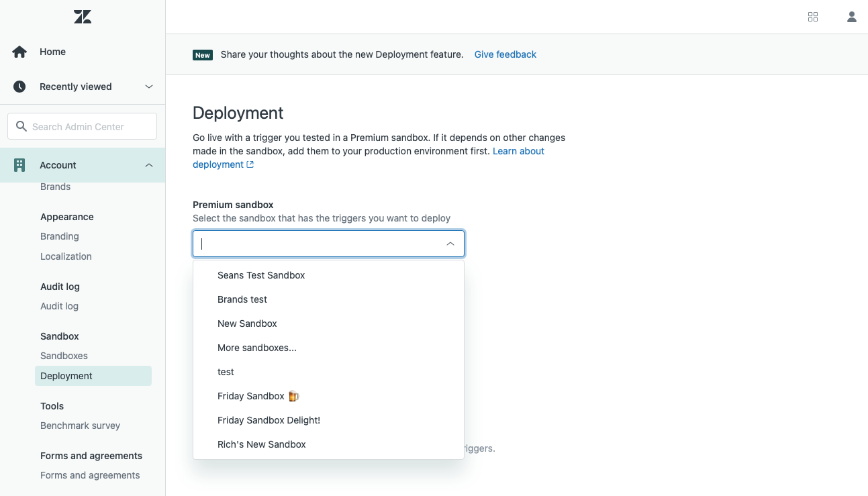The image size is (868, 496).
Task: Open the products grid icon
Action: tap(813, 17)
